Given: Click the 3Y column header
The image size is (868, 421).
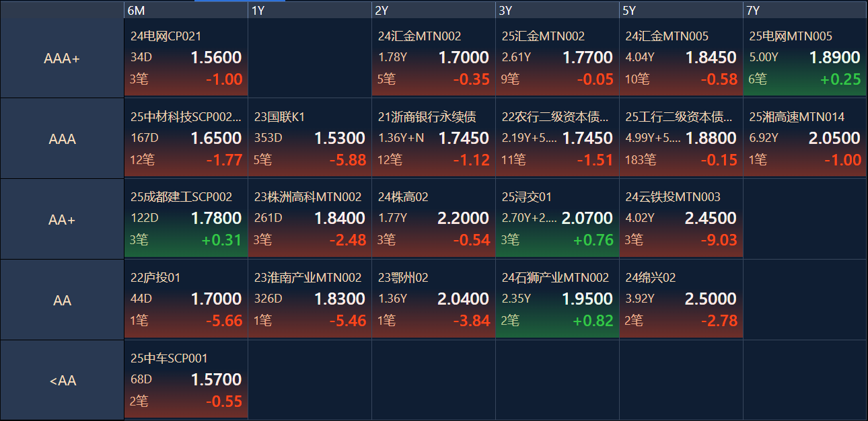Looking at the screenshot, I should click(558, 10).
